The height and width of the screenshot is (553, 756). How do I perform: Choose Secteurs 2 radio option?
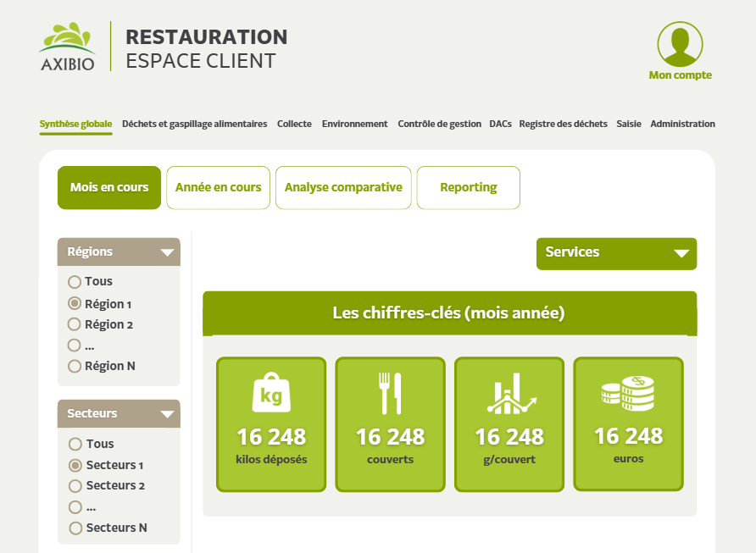(75, 486)
